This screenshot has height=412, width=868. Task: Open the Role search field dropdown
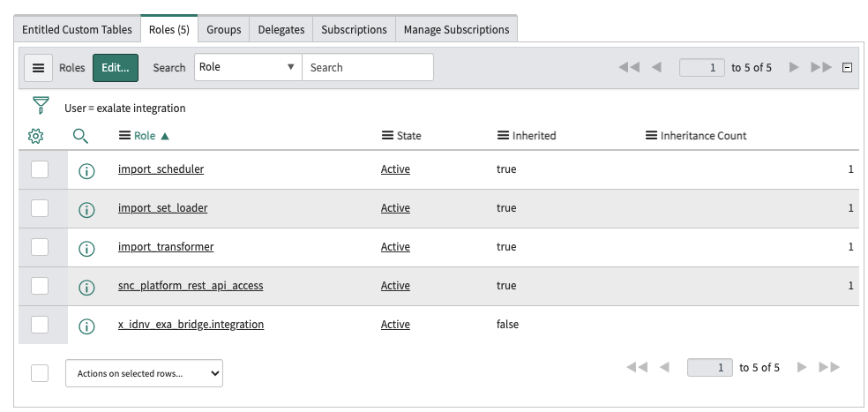click(x=247, y=67)
